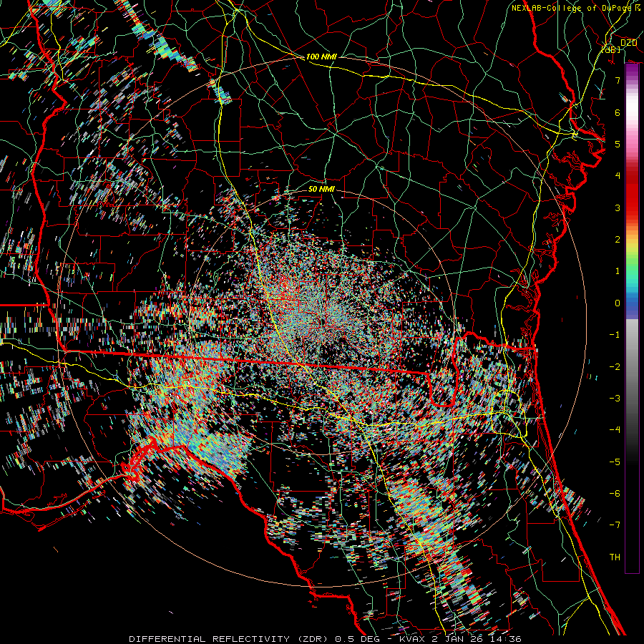
Task: Click the "-5" value on color scale
Action: [615, 462]
